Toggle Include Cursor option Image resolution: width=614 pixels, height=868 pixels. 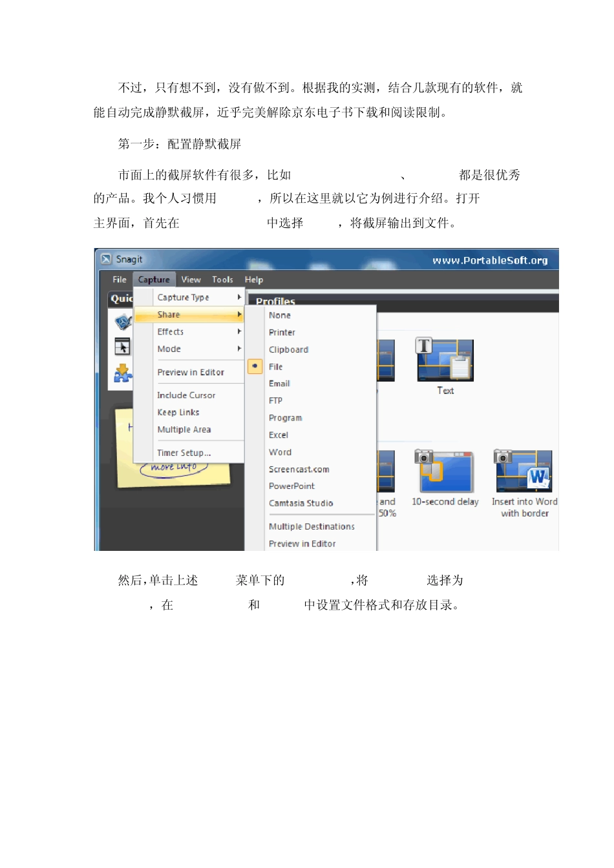point(189,395)
